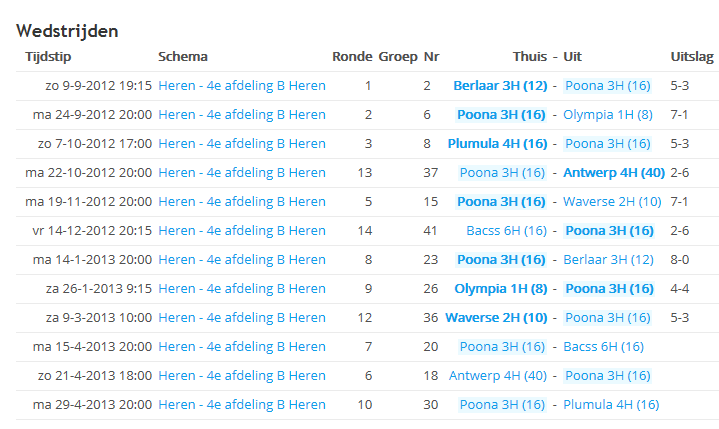This screenshot has height=429, width=719.
Task: Select Antwerp 4H (40) away team in match 37
Action: tap(614, 172)
